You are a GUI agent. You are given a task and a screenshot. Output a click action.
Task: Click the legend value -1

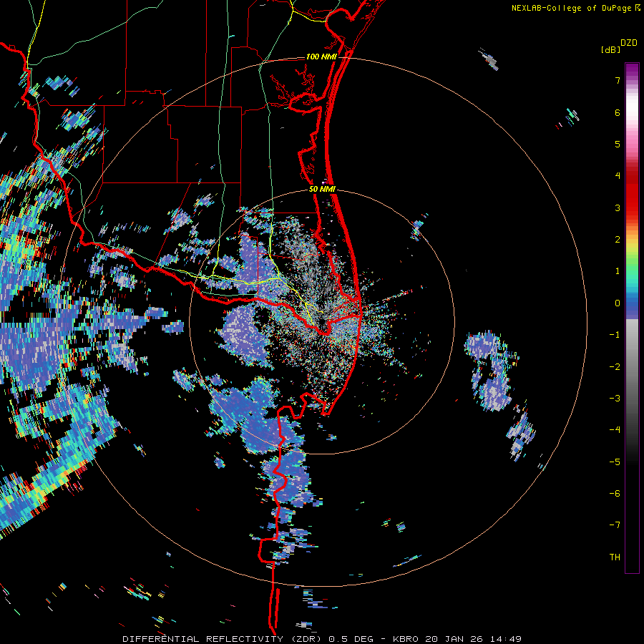pos(615,335)
